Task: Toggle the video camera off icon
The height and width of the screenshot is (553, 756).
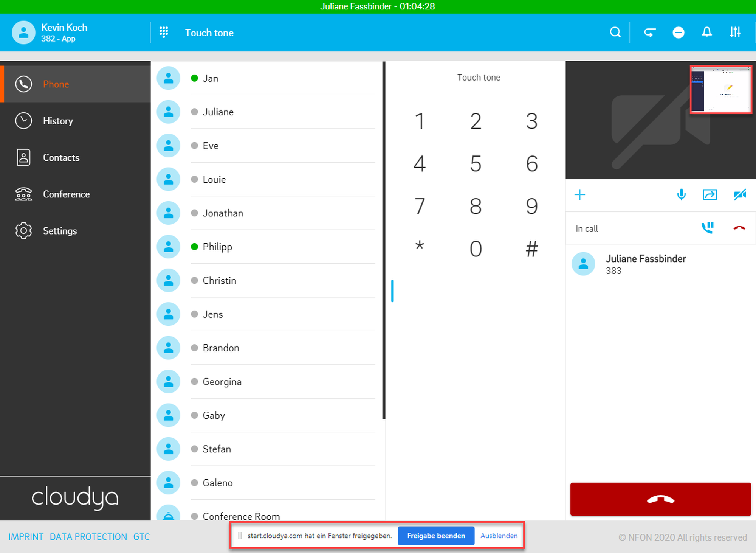Action: (739, 195)
